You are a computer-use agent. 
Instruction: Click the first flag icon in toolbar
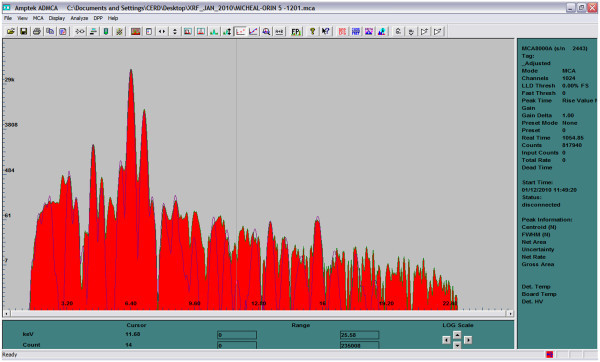pyautogui.click(x=424, y=31)
